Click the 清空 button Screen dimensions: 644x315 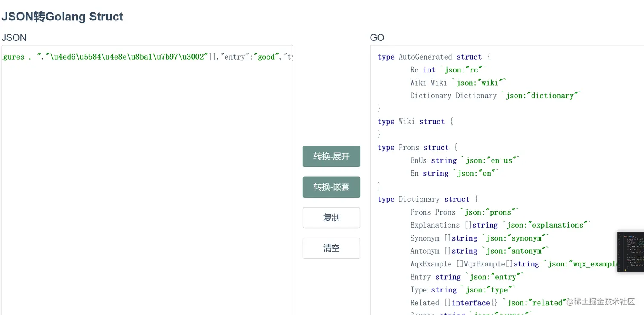click(331, 248)
